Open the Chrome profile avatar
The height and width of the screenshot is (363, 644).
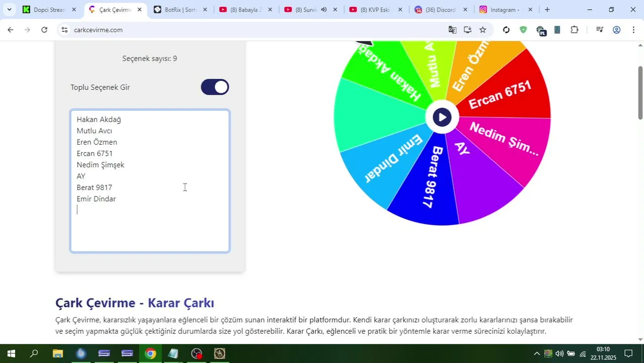(x=616, y=30)
